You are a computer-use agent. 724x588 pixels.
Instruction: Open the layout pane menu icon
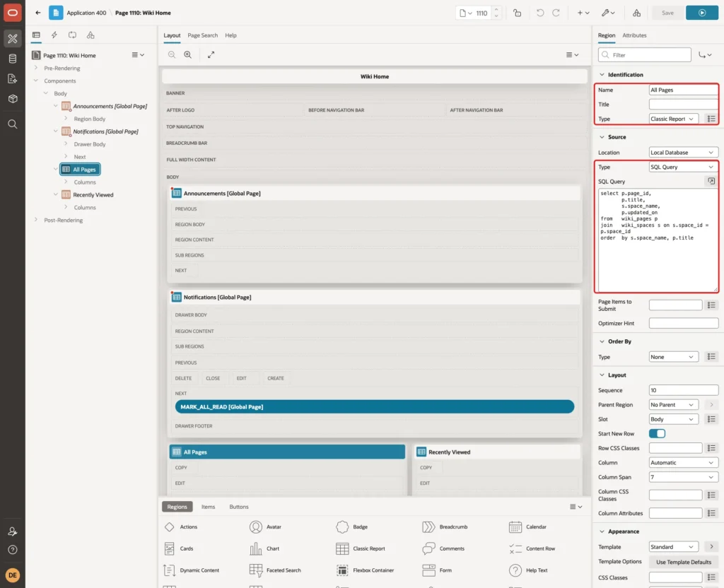[572, 54]
